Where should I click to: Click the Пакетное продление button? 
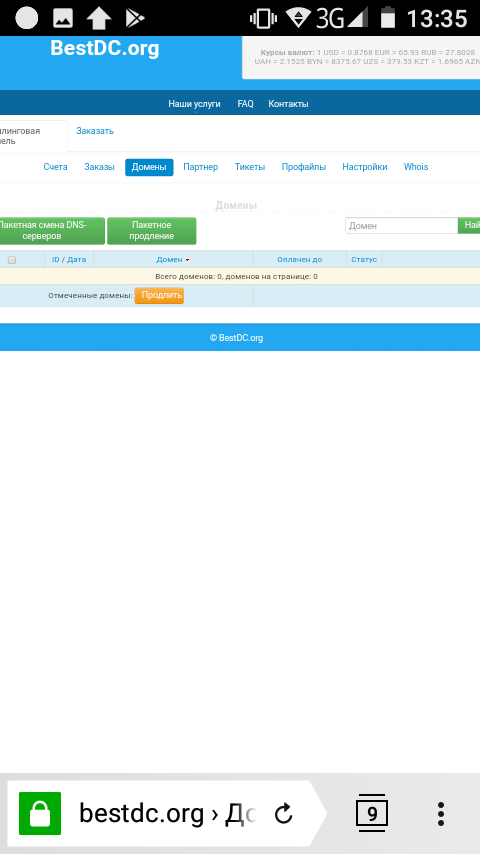tap(151, 231)
